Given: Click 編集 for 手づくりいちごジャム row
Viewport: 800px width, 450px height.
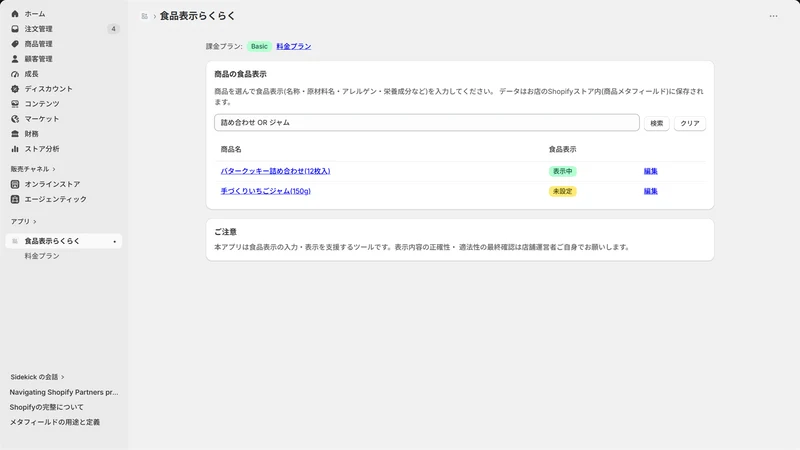Looking at the screenshot, I should tap(651, 191).
